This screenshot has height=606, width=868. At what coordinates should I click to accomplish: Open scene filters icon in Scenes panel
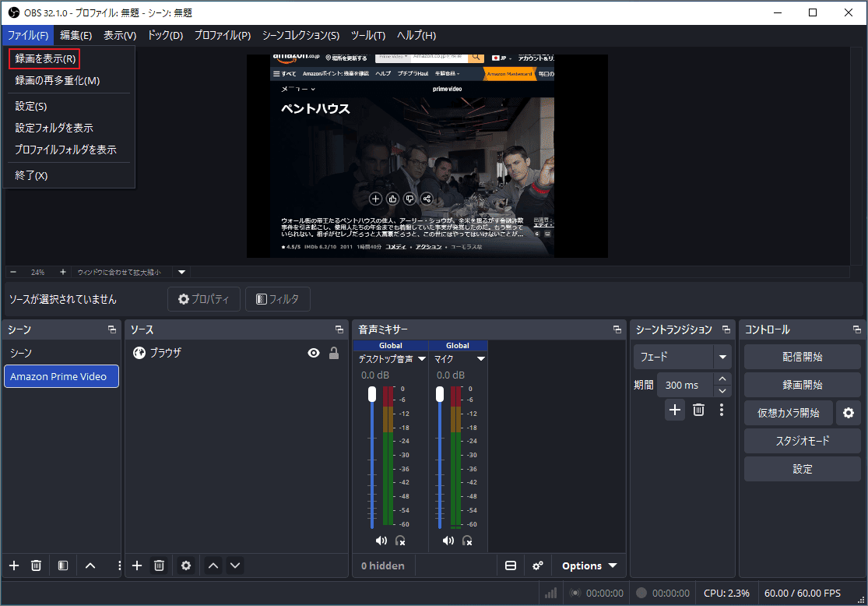[x=63, y=565]
